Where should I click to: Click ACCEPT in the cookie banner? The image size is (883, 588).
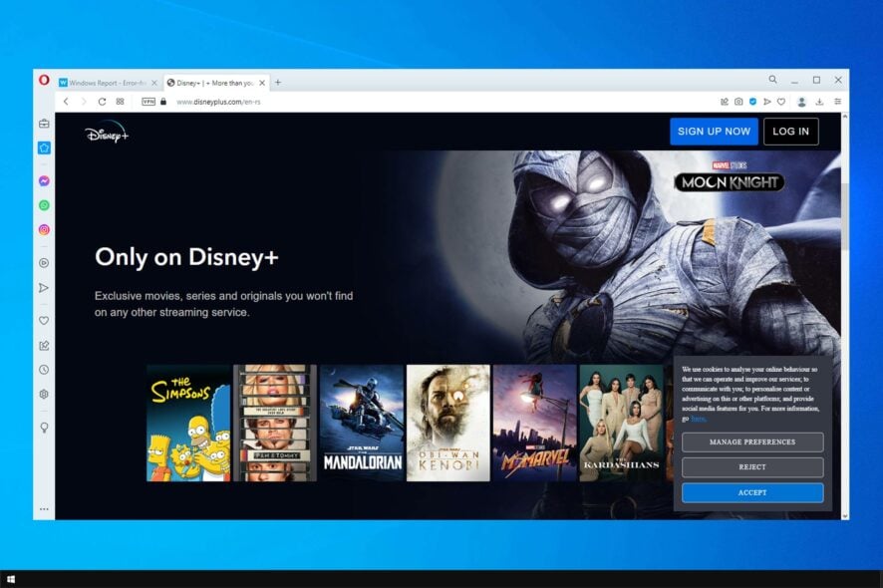[752, 492]
